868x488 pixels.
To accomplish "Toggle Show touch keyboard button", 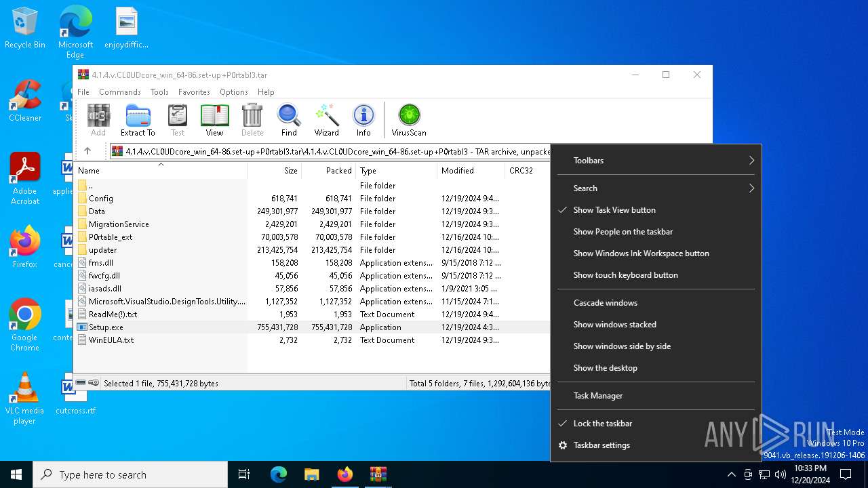I will 656,275.
